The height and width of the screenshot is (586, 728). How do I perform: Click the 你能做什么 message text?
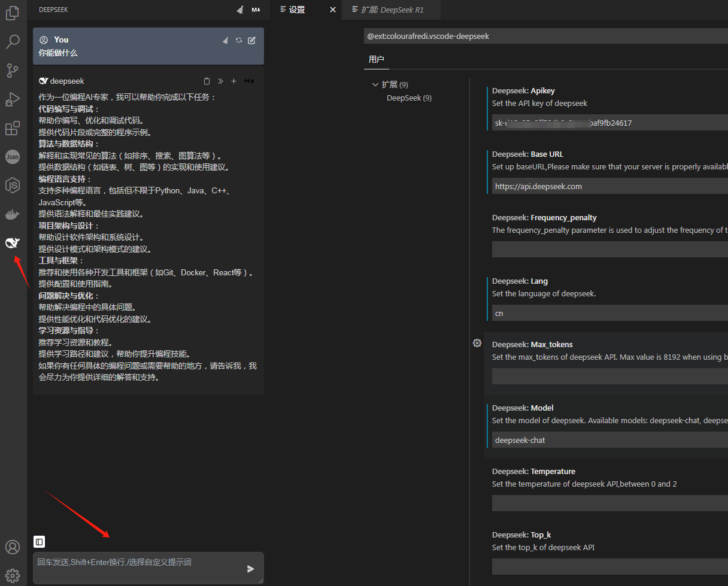(58, 53)
